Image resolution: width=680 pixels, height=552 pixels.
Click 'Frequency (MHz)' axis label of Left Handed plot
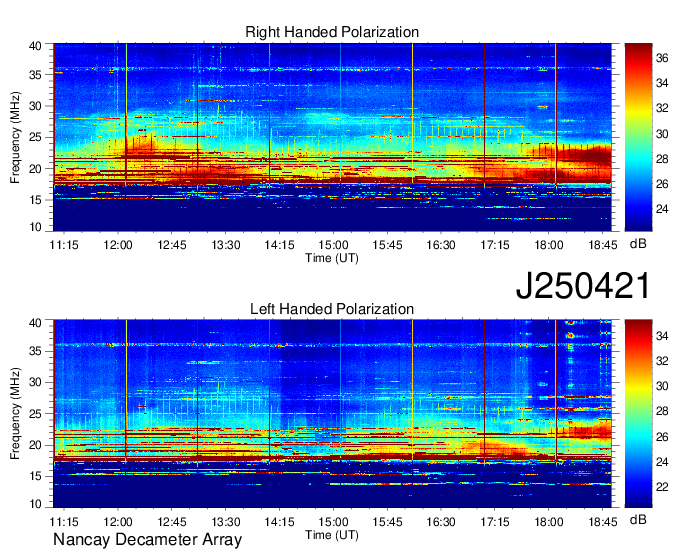[x=15, y=414]
